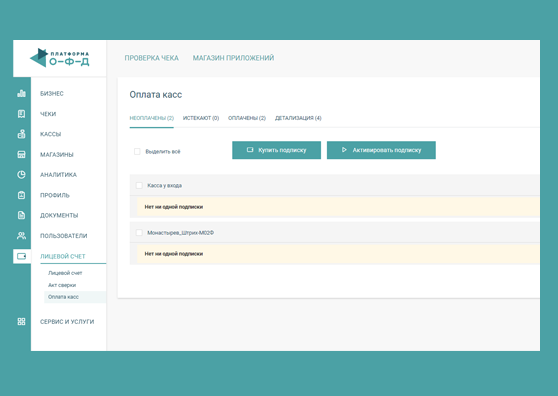Viewport: 558px width, 396px height.
Task: Open the Пользователи menu section
Action: pos(63,236)
